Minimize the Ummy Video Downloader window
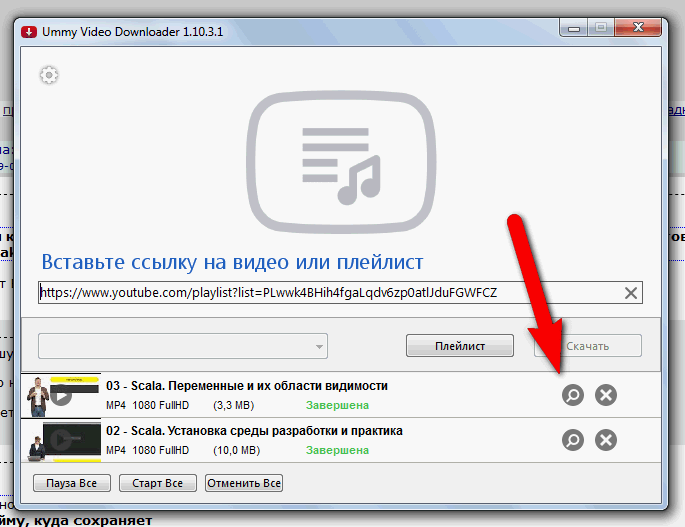 coord(574,29)
